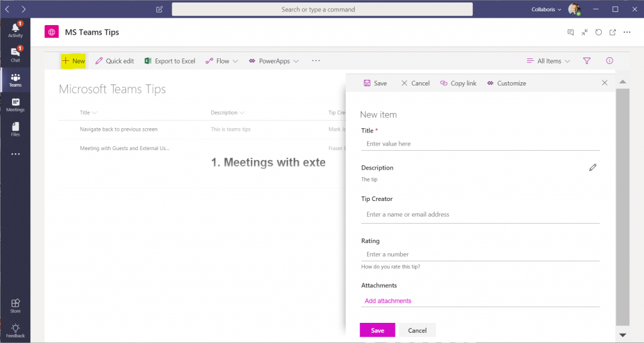
Task: Collapse the tab with arrows icon
Action: (x=584, y=33)
